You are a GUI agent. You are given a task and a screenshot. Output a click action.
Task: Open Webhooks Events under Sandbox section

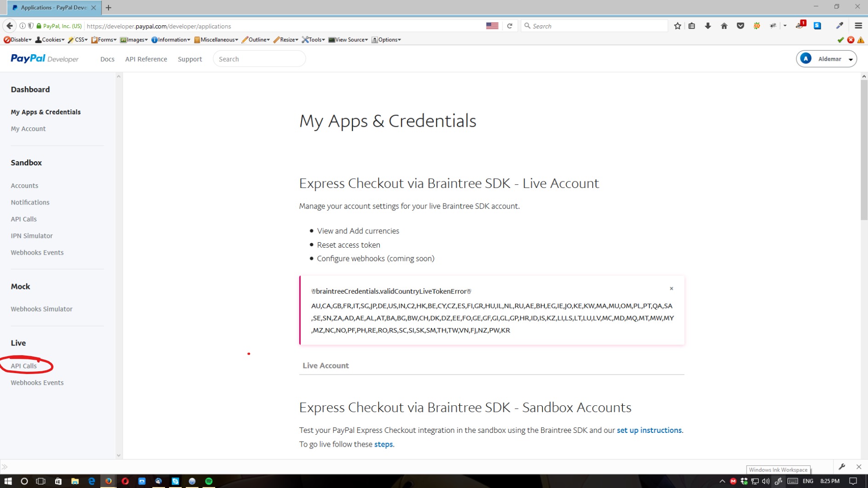point(37,252)
